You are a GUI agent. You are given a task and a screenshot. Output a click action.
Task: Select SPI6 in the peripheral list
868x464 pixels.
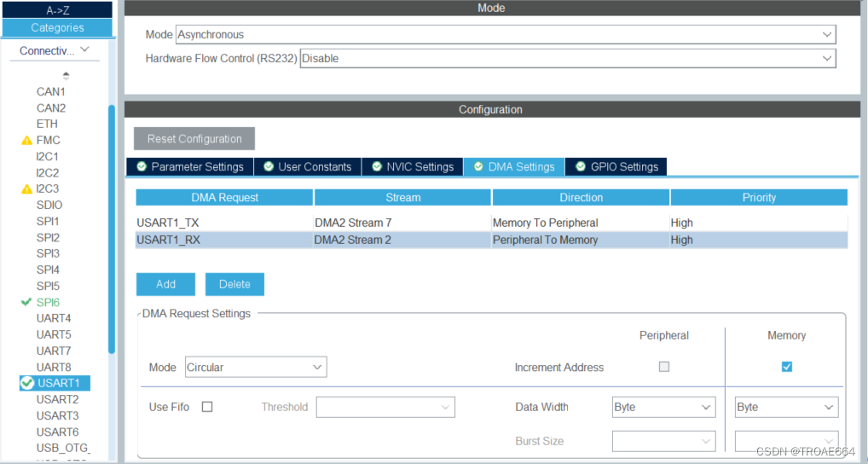[48, 302]
